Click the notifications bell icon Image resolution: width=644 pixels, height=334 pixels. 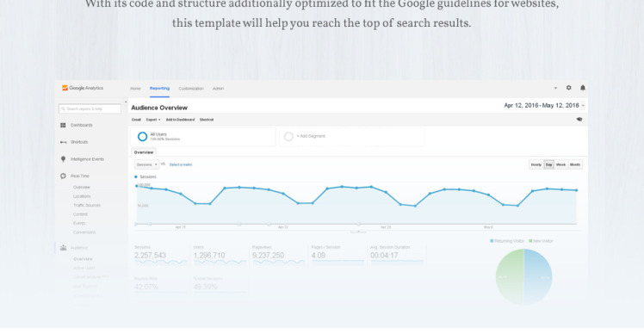(582, 88)
